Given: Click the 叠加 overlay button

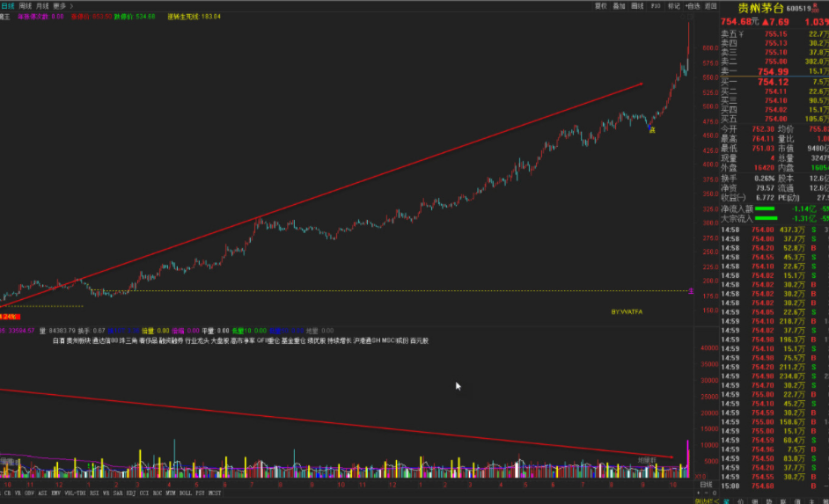Looking at the screenshot, I should [619, 6].
